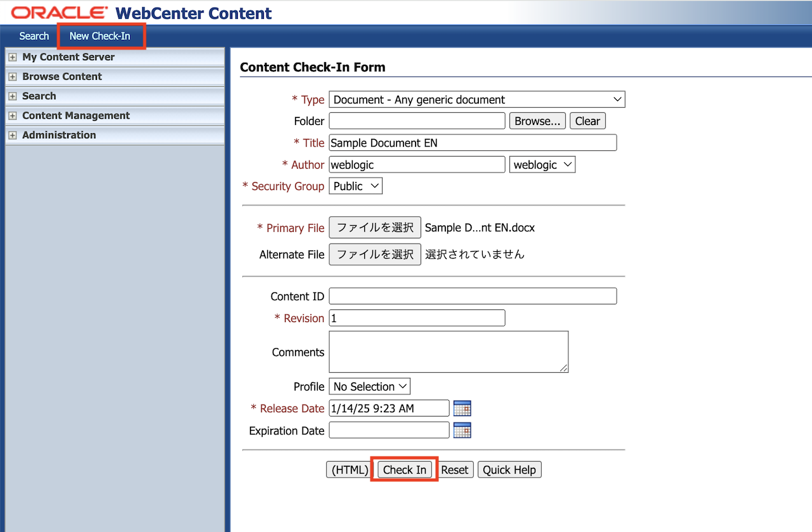This screenshot has height=532, width=812.
Task: Open the Type dropdown list
Action: pos(477,100)
